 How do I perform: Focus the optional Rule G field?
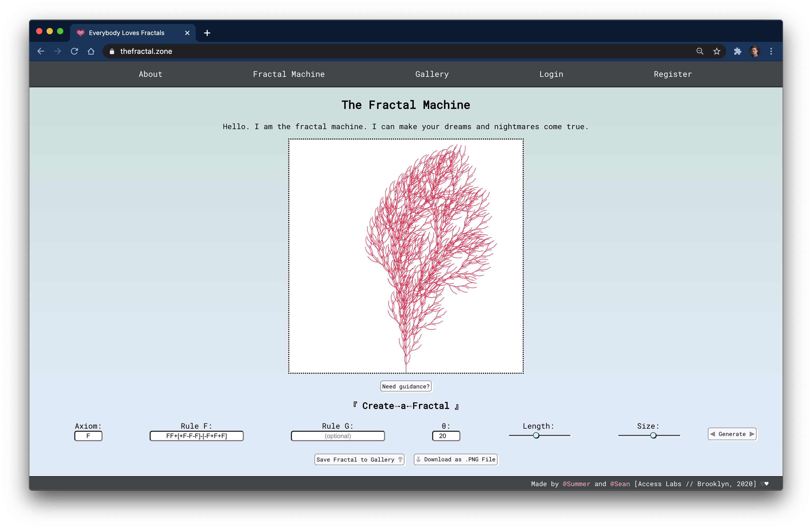(338, 436)
